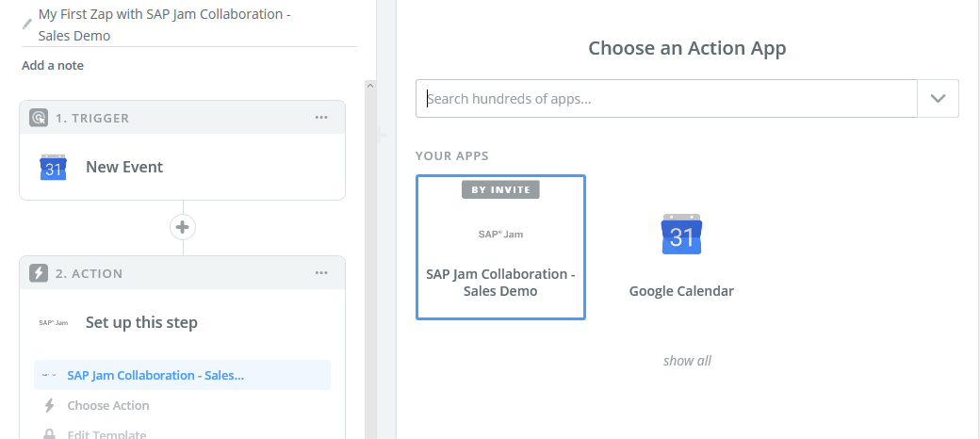Click the 'Choose an Action App' heading
Screen dimensions: 980x439
(687, 48)
